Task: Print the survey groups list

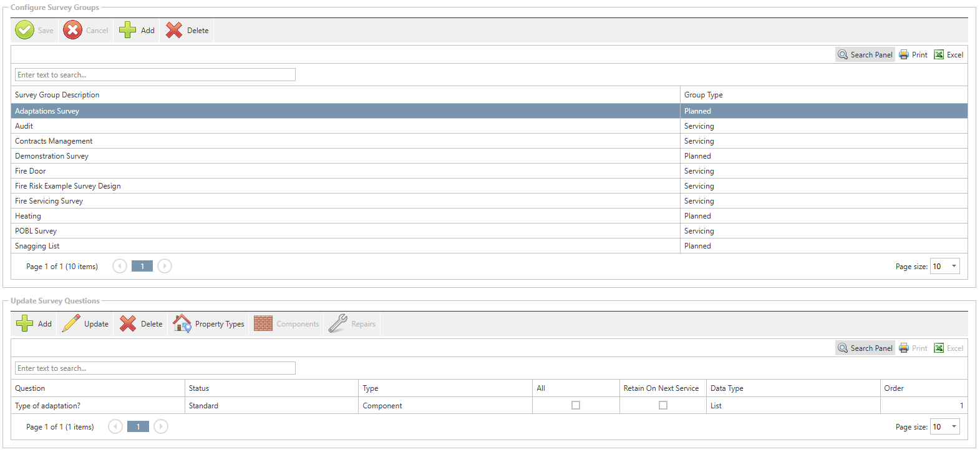Action: tap(913, 55)
